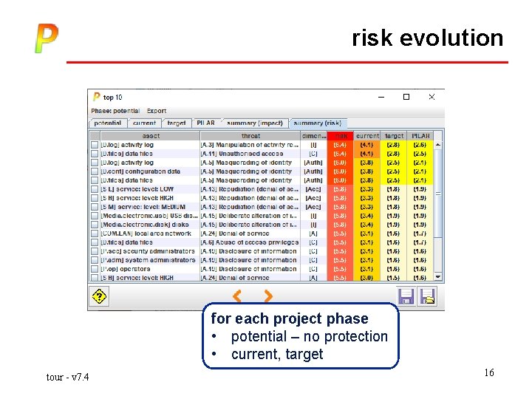Tick checkbox for service level MEDIUM row
532x399 pixels.
click(x=95, y=207)
